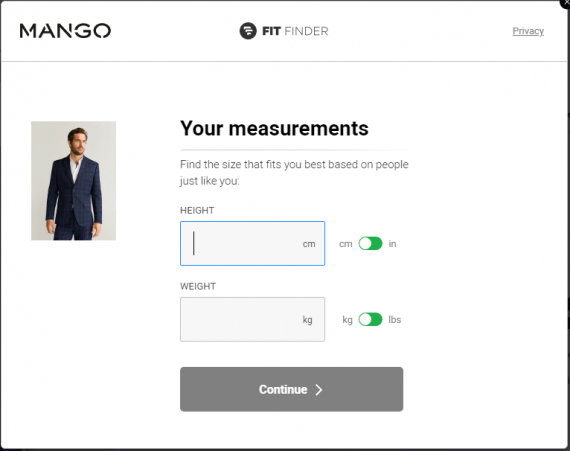
Task: Select the 'in' unit label for height
Action: (392, 244)
